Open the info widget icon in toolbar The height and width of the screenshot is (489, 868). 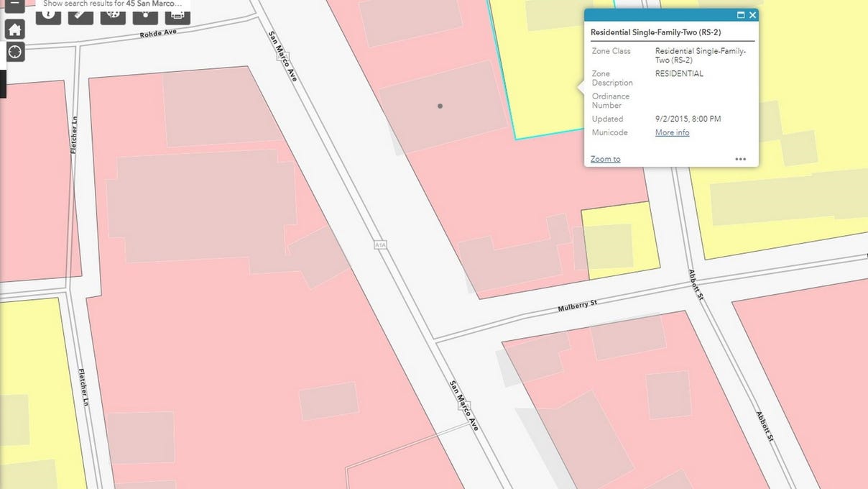point(49,14)
